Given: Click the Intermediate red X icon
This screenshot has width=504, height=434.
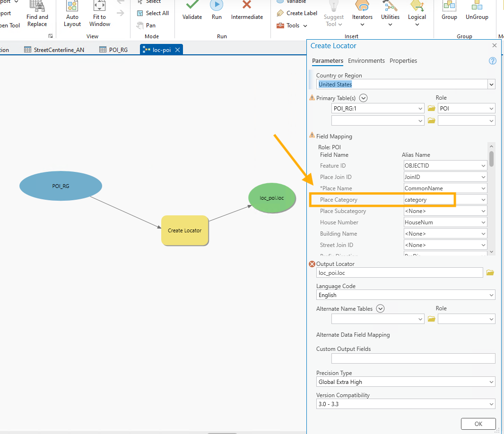Looking at the screenshot, I should point(247,6).
